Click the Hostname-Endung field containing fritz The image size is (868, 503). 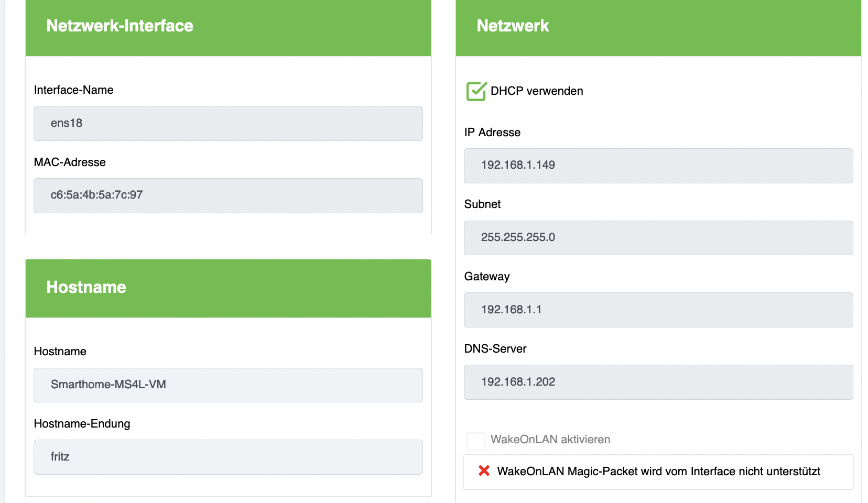click(228, 457)
